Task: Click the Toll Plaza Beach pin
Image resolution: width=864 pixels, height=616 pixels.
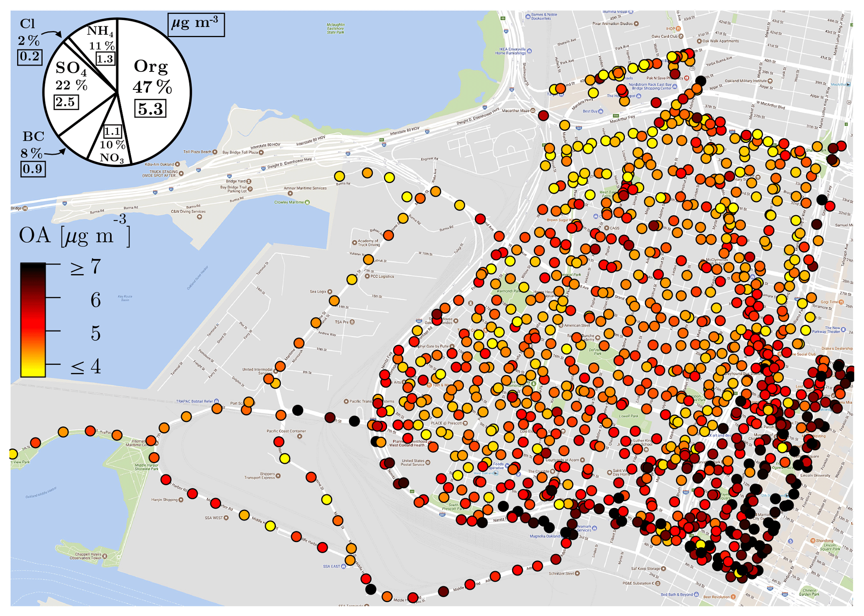Action: pos(215,152)
